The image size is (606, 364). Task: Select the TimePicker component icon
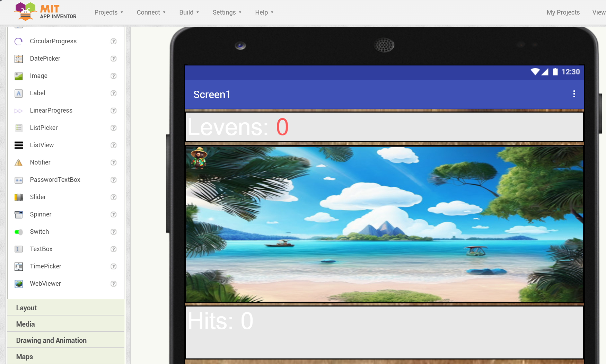(19, 266)
